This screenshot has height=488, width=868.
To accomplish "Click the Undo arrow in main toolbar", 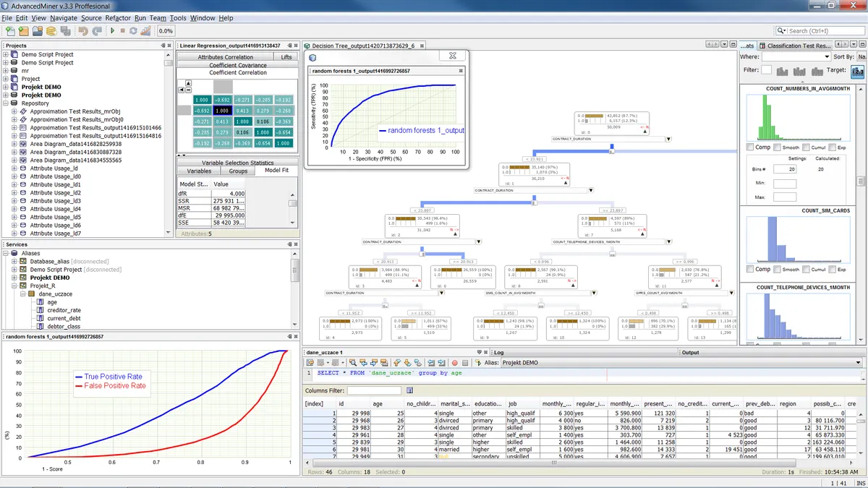I will (82, 31).
